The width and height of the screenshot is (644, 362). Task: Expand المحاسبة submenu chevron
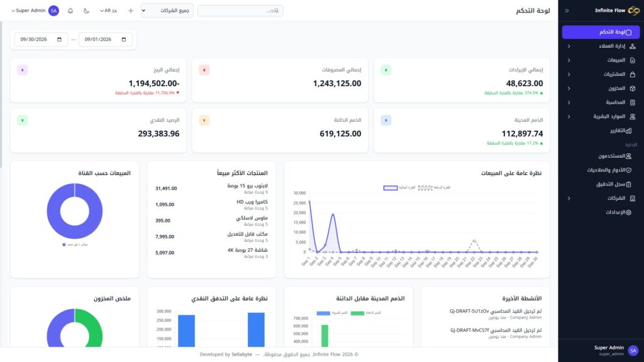click(569, 102)
